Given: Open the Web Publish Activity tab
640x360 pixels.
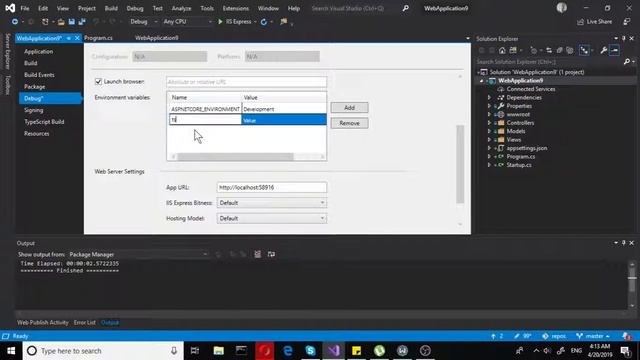Looking at the screenshot, I should pyautogui.click(x=43, y=322).
